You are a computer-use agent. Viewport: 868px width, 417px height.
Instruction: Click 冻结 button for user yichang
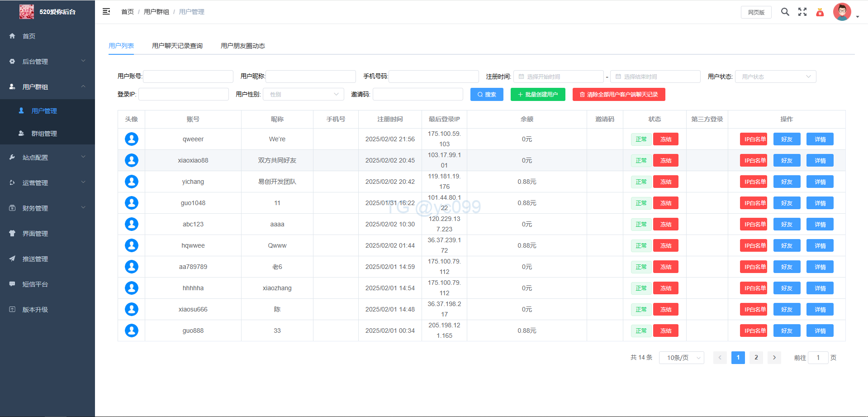[x=665, y=182]
